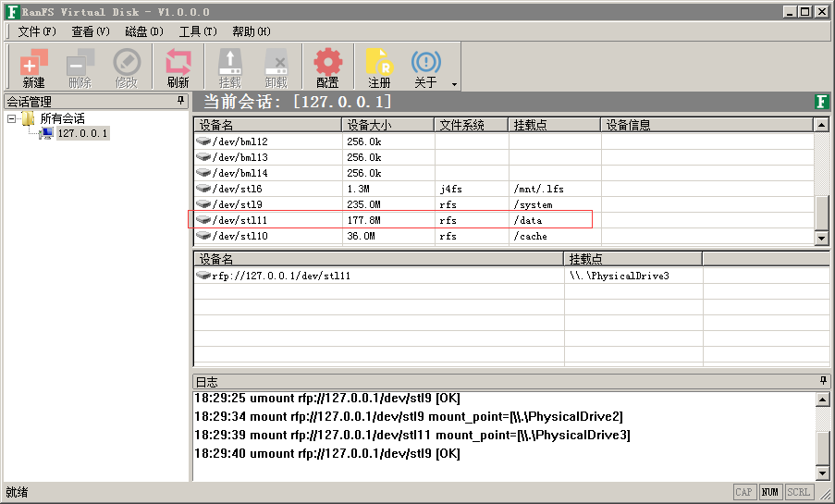Open the 工具(T) menu
The width and height of the screenshot is (835, 504).
(x=198, y=31)
